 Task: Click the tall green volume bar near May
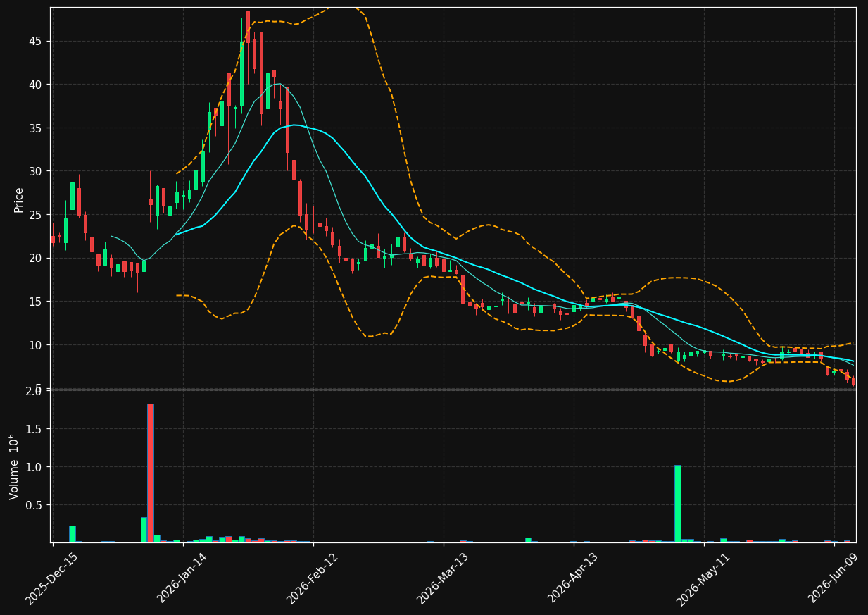[677, 504]
